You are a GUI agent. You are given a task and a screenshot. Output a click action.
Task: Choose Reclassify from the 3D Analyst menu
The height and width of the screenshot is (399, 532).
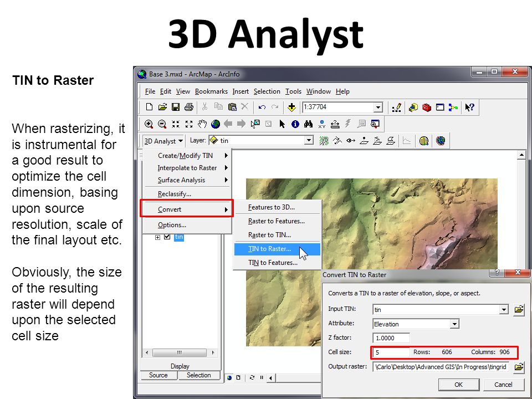pyautogui.click(x=188, y=194)
